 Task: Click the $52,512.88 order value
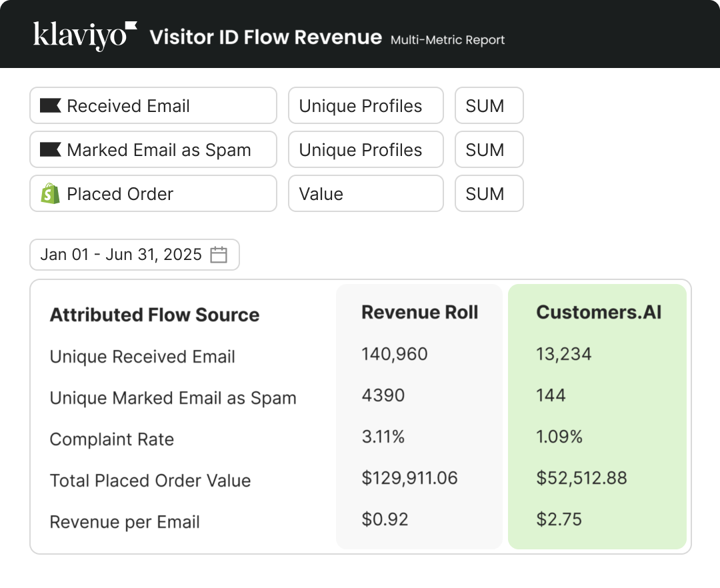click(581, 478)
